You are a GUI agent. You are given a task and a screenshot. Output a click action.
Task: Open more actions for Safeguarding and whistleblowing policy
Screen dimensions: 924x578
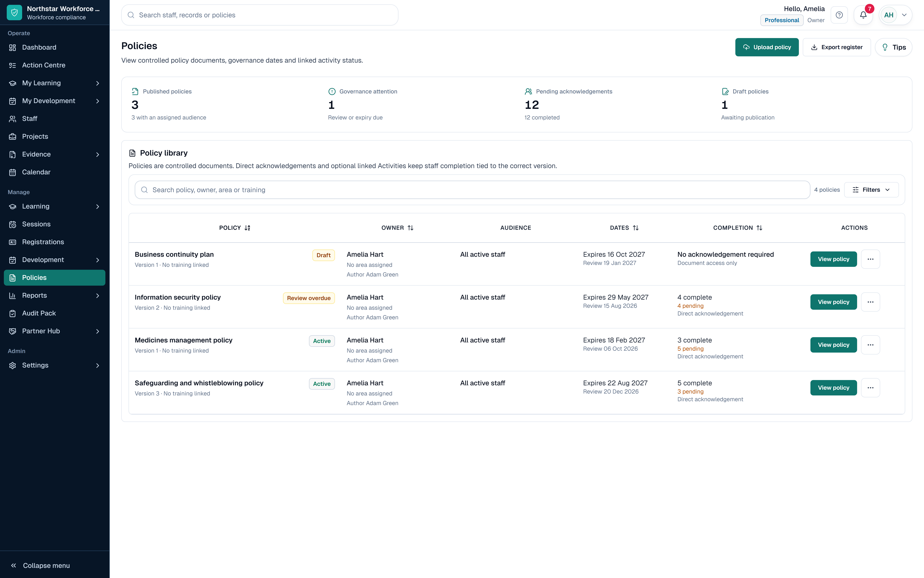(x=871, y=388)
